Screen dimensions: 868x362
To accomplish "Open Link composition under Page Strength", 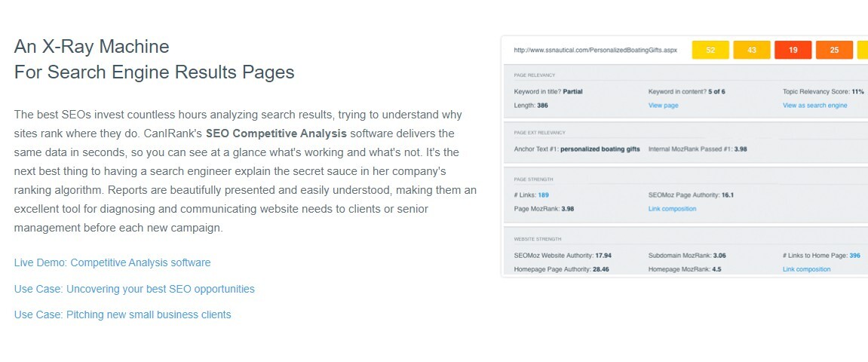I will click(672, 209).
